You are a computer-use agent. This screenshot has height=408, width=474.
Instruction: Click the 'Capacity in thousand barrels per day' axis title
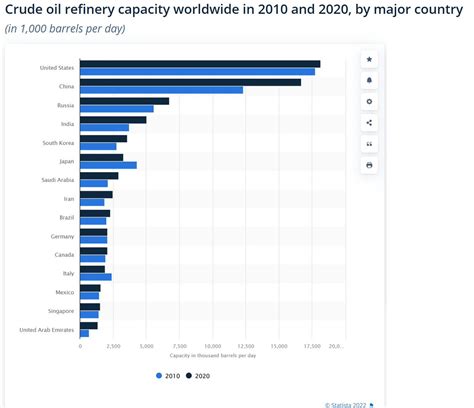point(213,356)
